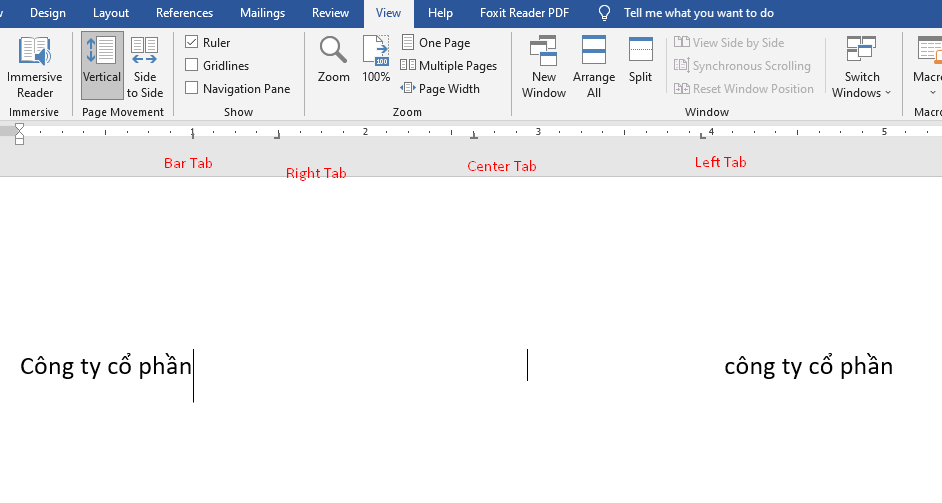Select Vertical page movement

pyautogui.click(x=102, y=66)
